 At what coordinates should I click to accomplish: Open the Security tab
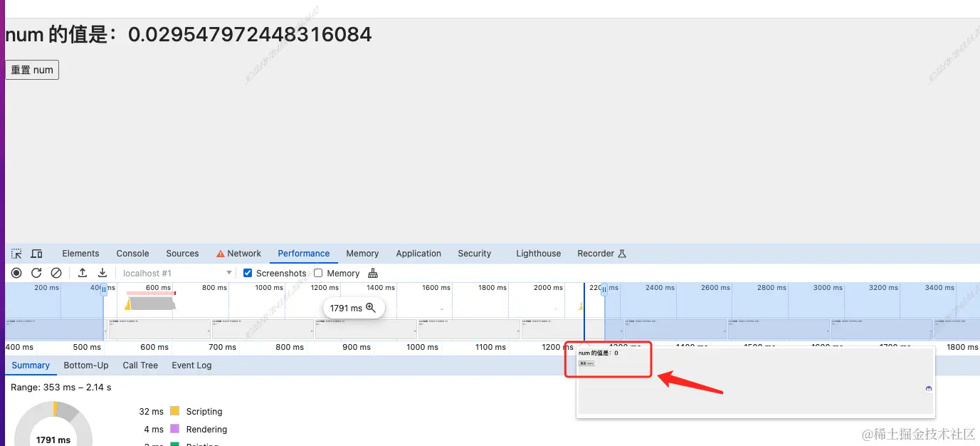(x=475, y=254)
